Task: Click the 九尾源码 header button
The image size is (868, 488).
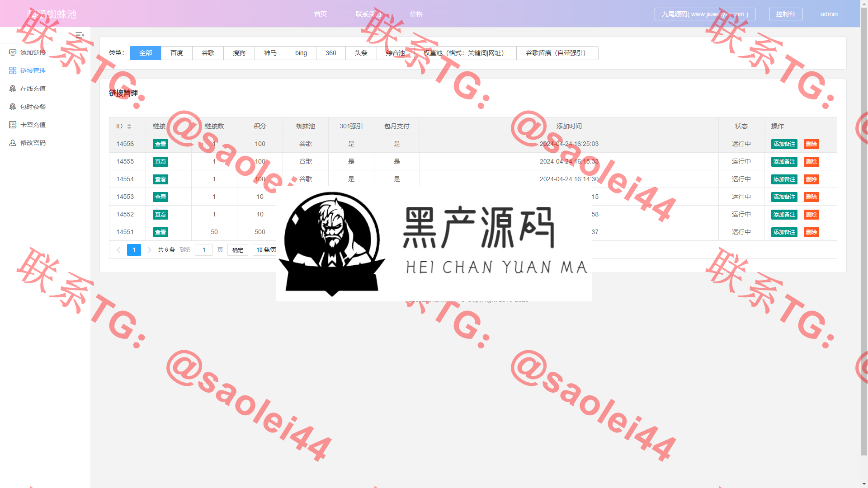Action: click(x=705, y=14)
